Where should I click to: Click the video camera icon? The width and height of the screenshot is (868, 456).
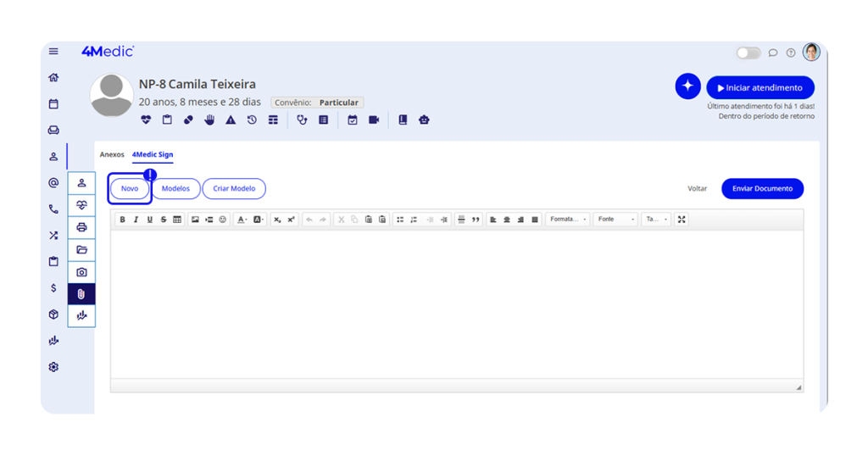pos(374,120)
